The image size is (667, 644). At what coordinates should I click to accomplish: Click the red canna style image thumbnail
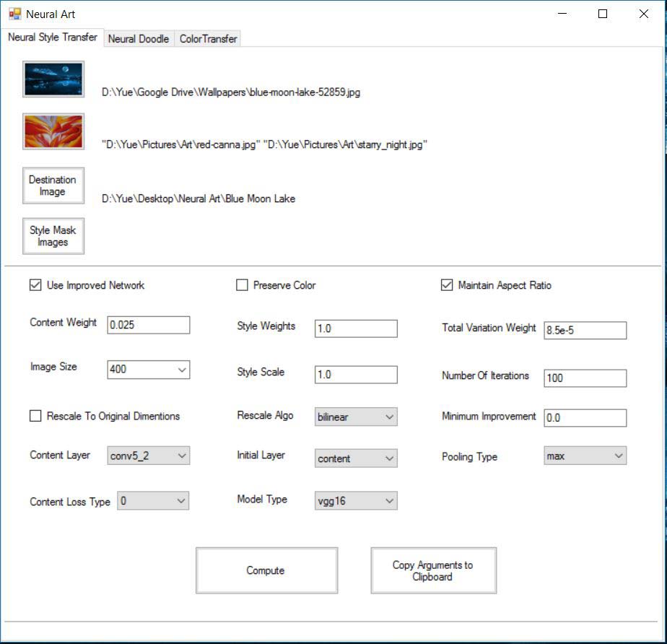(x=53, y=131)
